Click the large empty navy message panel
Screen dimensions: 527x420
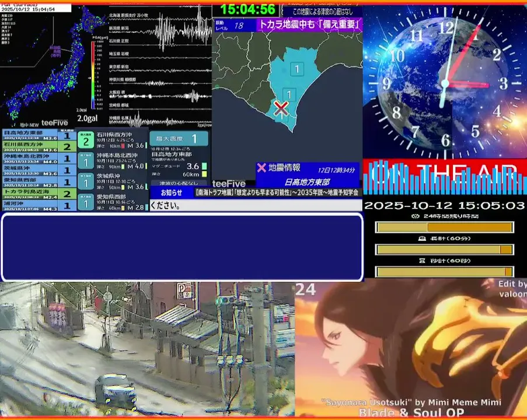click(182, 247)
